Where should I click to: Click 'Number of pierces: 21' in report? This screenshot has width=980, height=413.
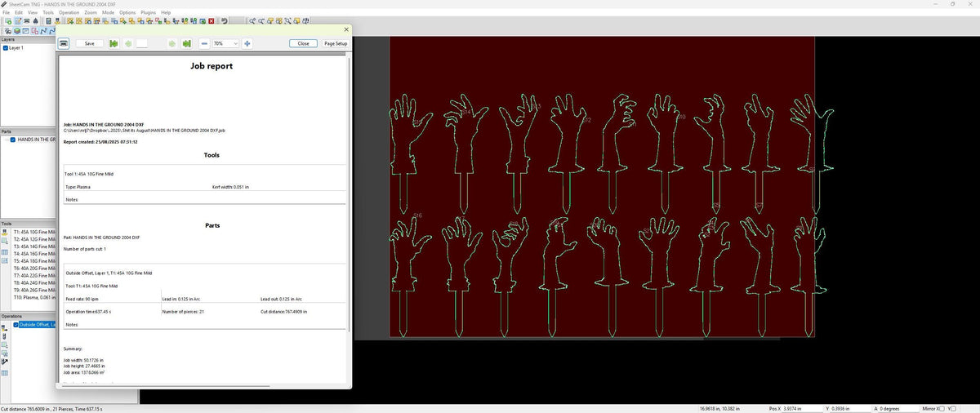pos(183,311)
